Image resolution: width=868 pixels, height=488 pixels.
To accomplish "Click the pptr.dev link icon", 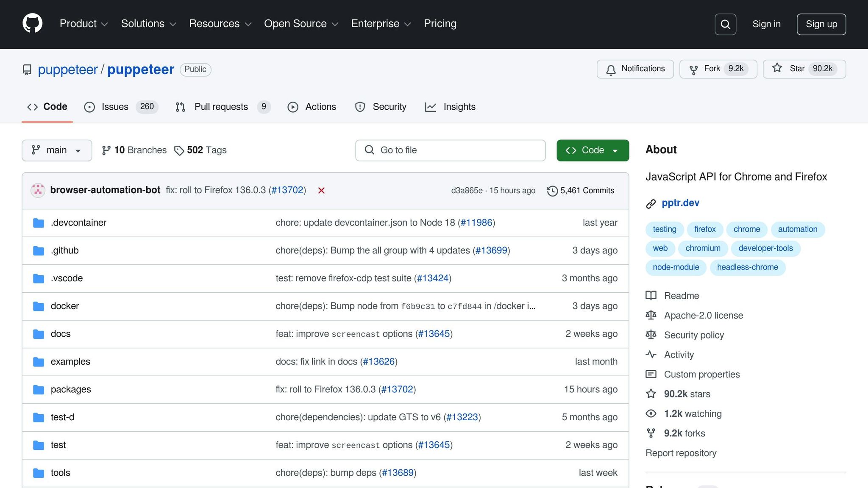I will [x=651, y=204].
